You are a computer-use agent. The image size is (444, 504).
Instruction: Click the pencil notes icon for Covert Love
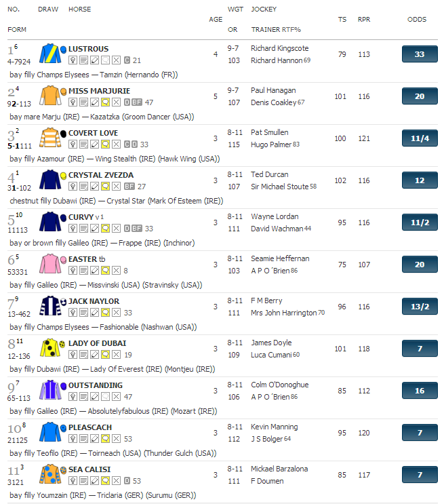point(94,144)
